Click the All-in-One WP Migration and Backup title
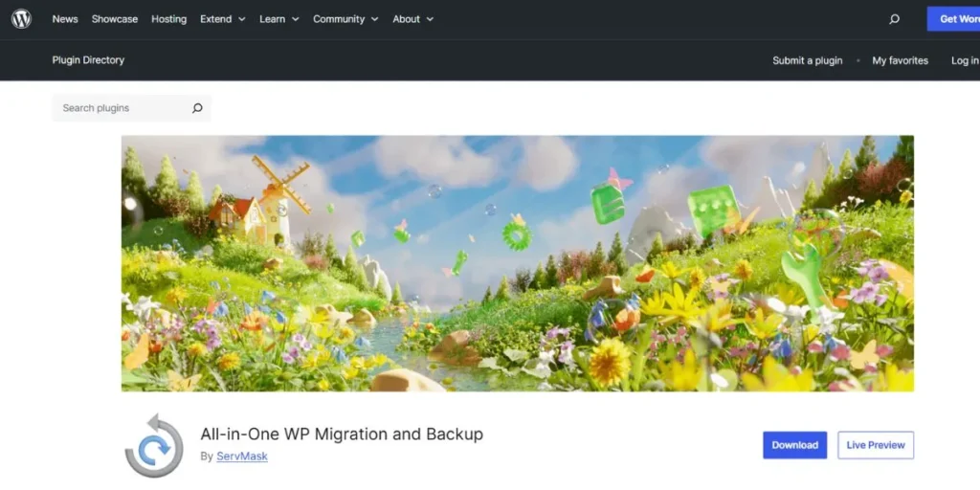 tap(342, 434)
